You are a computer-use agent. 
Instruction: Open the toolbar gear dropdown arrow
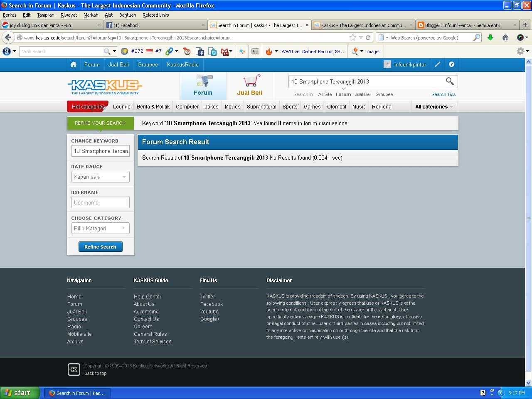click(527, 51)
